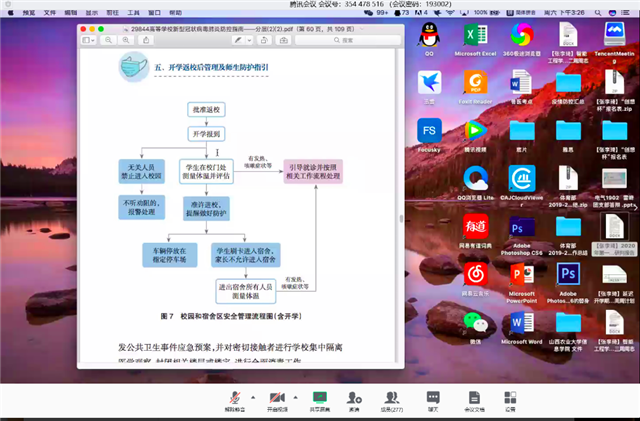
Task: Open the audio options arrow beside the microphone
Action: pos(253,397)
